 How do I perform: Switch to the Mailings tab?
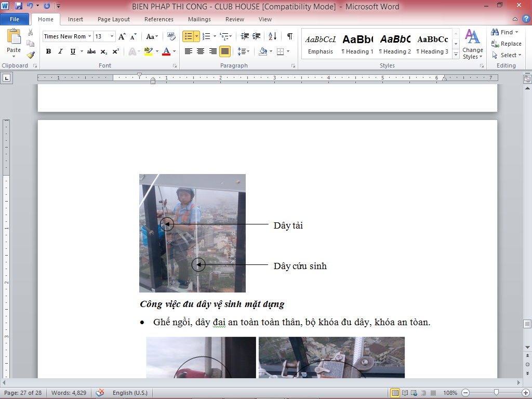pos(199,19)
